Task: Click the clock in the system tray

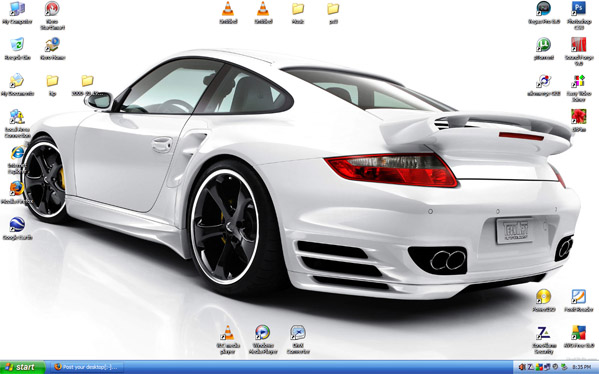Action: tap(581, 367)
